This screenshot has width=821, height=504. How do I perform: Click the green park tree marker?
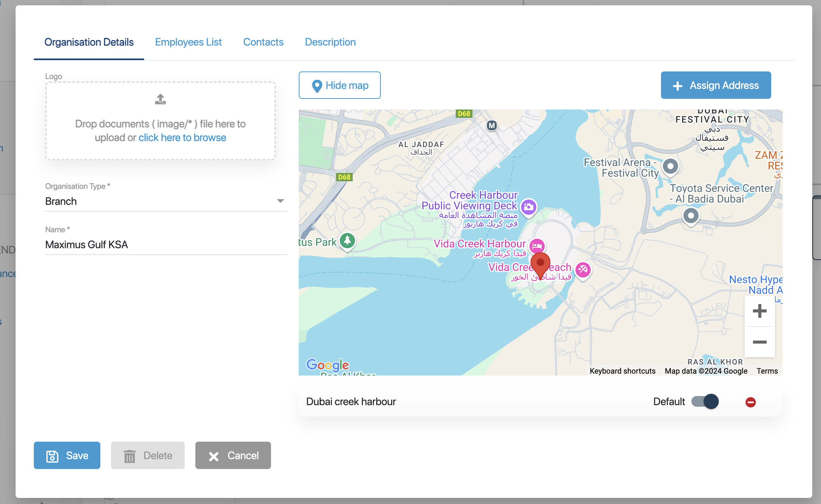347,241
